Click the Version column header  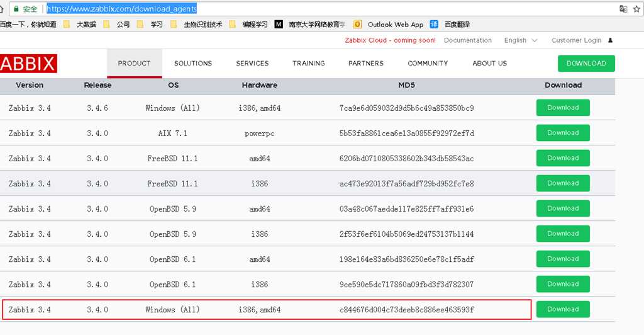coord(30,85)
